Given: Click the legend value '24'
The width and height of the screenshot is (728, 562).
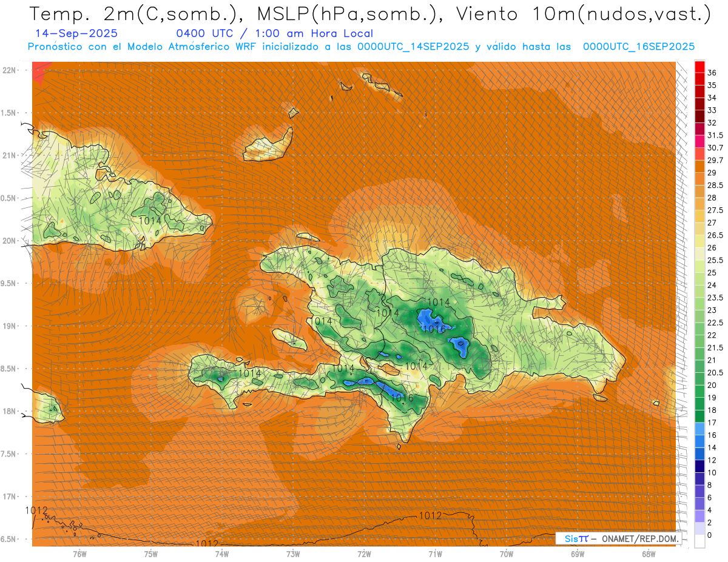Looking at the screenshot, I should 712,285.
